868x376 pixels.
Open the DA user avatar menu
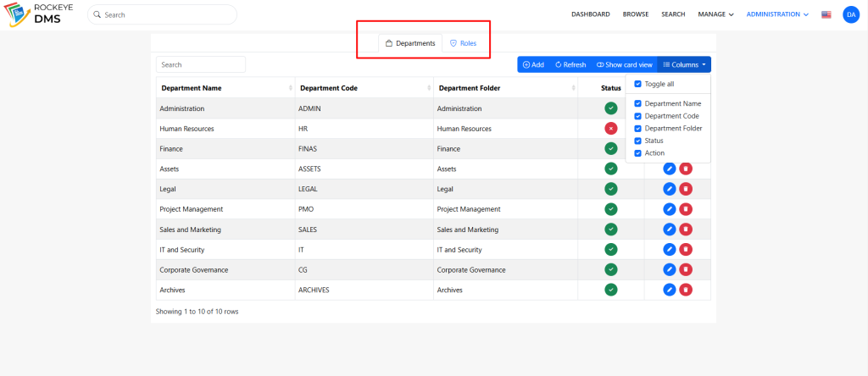tap(851, 14)
